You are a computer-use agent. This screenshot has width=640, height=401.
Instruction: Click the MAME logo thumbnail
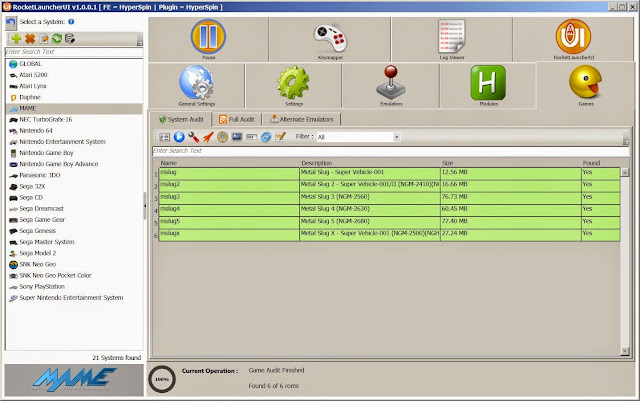pos(74,380)
